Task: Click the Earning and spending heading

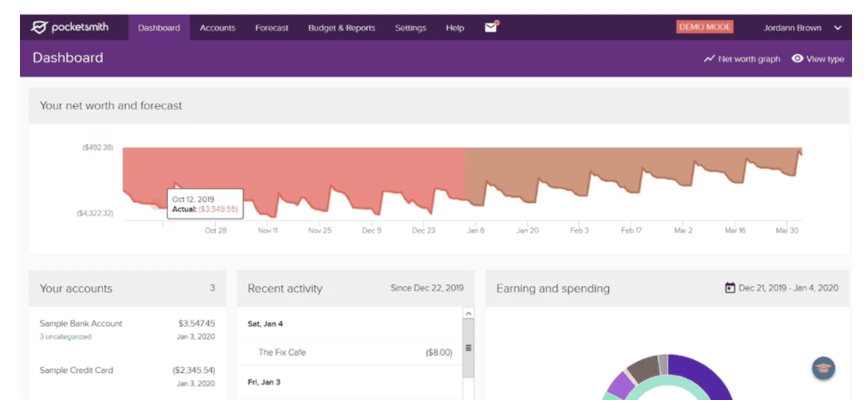Action: [553, 288]
